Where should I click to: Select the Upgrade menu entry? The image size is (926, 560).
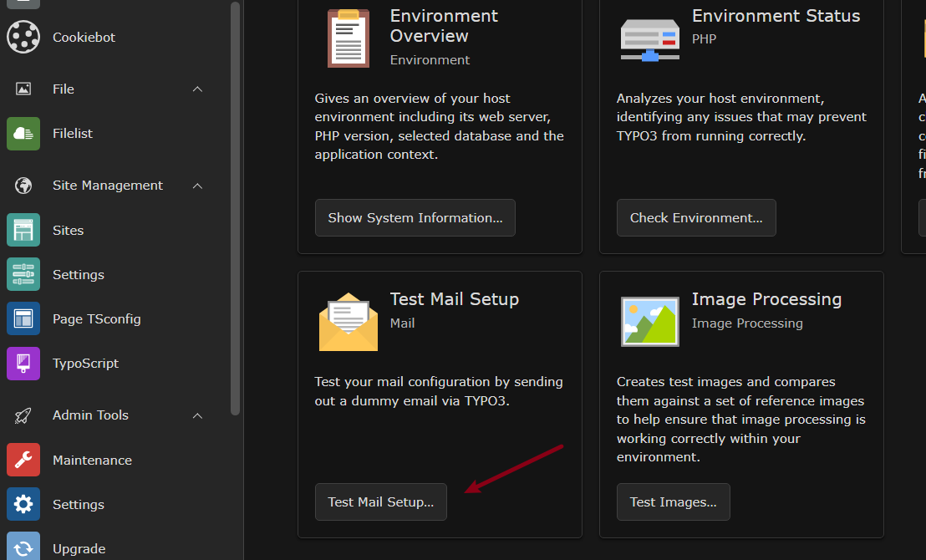[79, 548]
